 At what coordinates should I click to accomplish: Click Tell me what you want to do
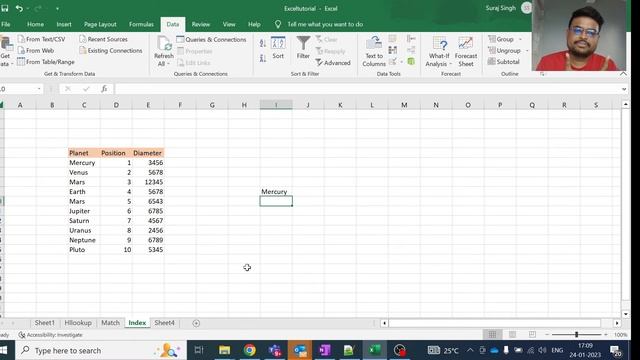[x=325, y=24]
